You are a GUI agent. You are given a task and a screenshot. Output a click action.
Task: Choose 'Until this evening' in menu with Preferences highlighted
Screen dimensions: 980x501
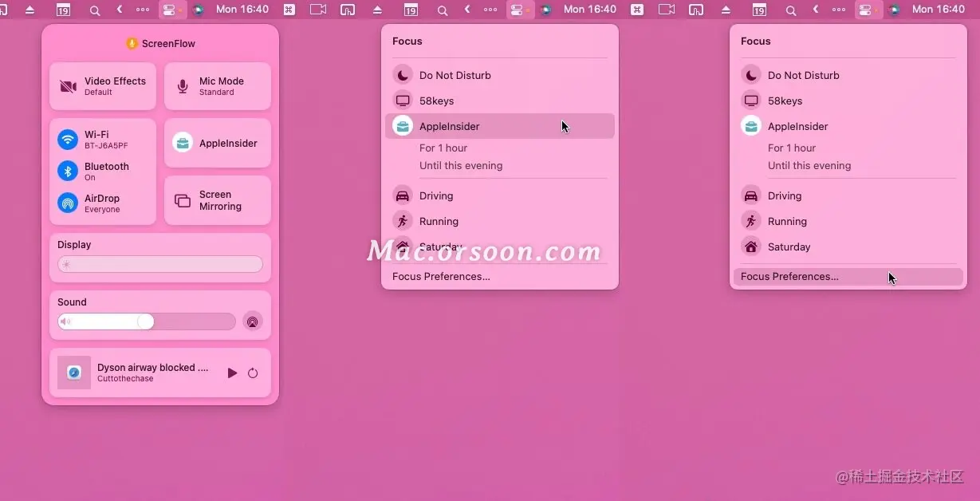[809, 165]
